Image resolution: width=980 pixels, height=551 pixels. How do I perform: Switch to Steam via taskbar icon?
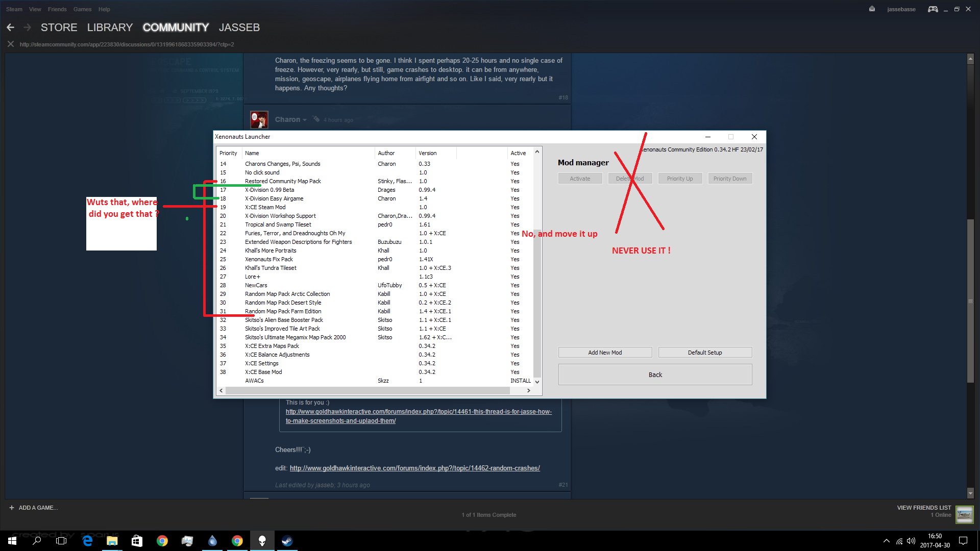[287, 541]
